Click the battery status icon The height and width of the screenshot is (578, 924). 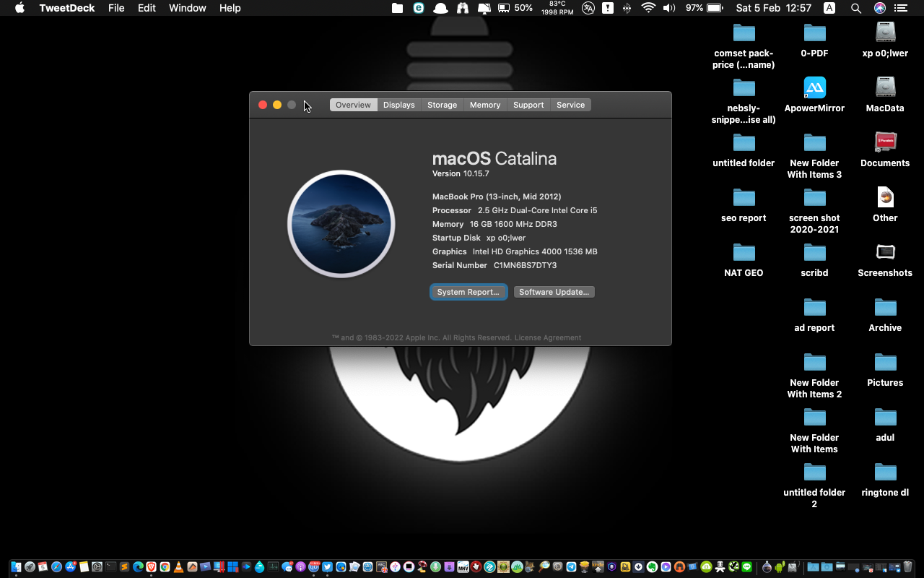(x=715, y=8)
